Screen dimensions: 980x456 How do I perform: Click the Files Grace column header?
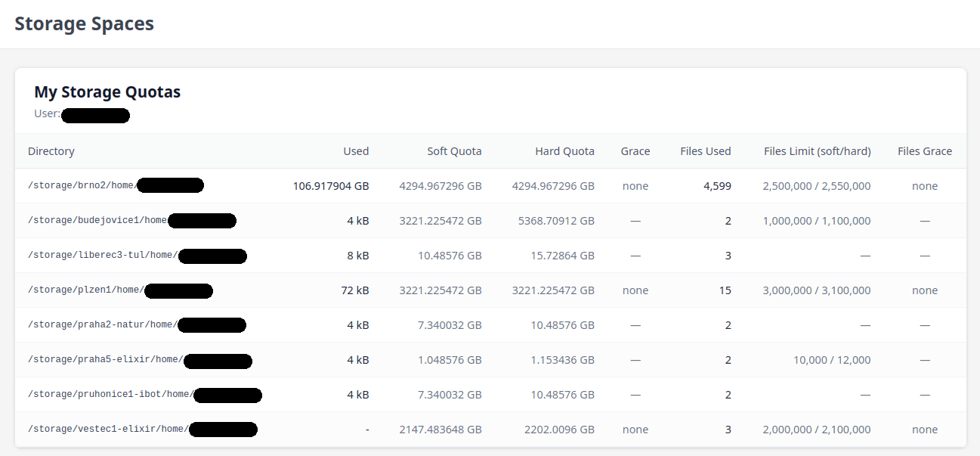pyautogui.click(x=925, y=151)
